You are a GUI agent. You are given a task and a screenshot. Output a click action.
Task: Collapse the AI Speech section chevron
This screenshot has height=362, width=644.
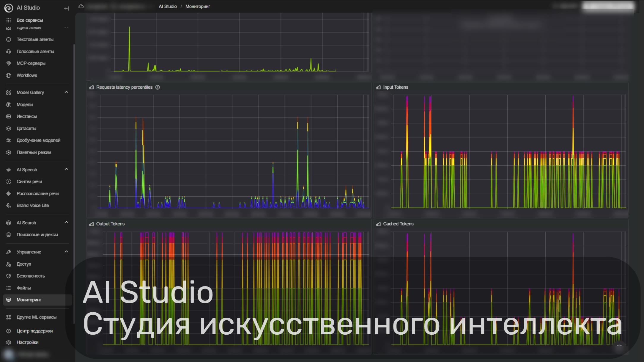(66, 169)
